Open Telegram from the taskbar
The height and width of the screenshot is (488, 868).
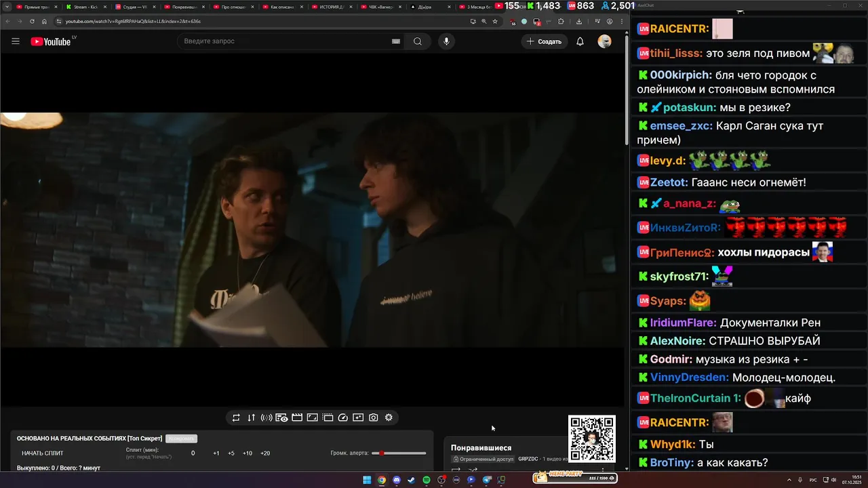point(486,480)
